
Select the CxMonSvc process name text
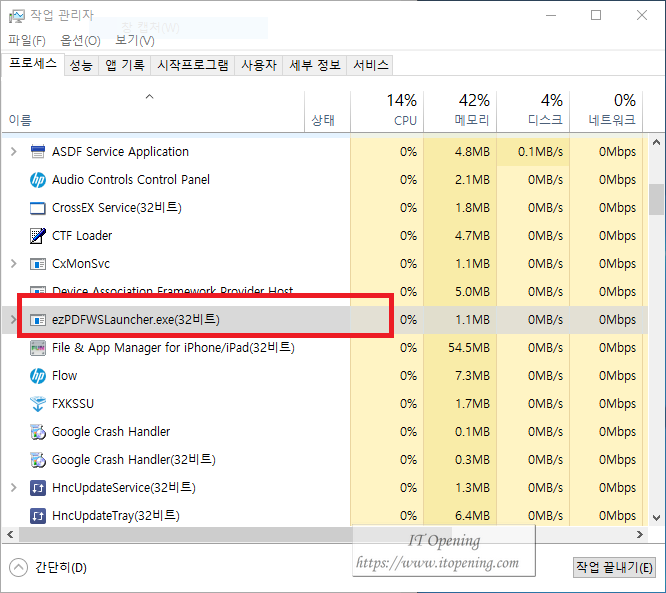[x=81, y=264]
